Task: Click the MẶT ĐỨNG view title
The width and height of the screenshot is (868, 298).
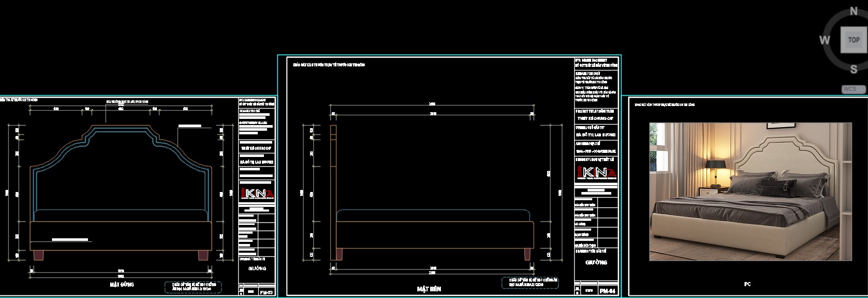Action: click(122, 284)
